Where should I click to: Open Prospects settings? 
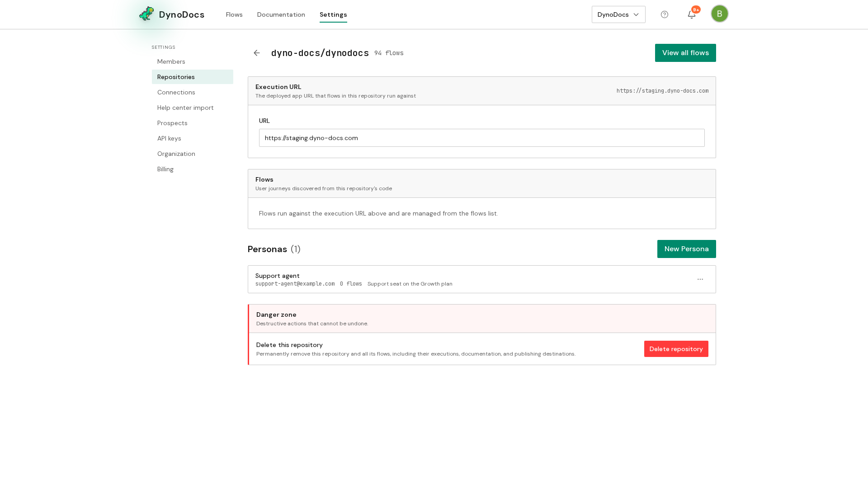coord(193,123)
